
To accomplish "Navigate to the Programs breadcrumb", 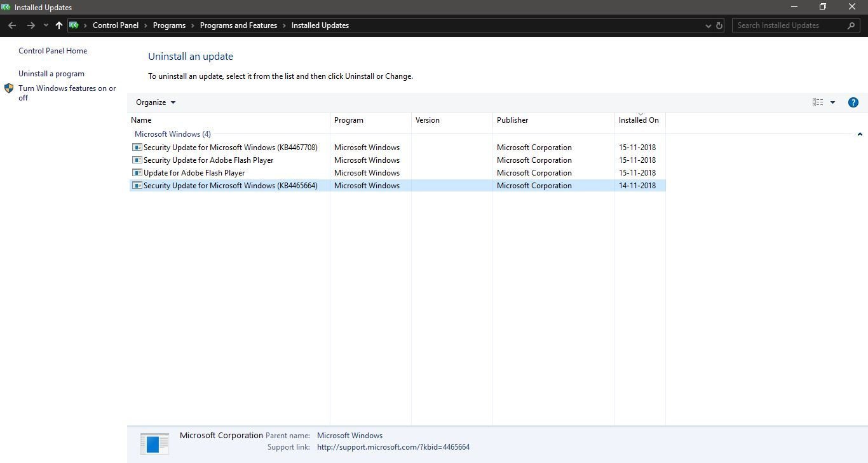I will 169,25.
